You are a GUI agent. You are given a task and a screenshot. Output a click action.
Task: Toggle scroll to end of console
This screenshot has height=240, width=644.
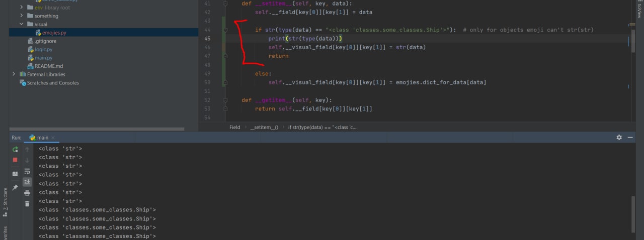[x=27, y=182]
